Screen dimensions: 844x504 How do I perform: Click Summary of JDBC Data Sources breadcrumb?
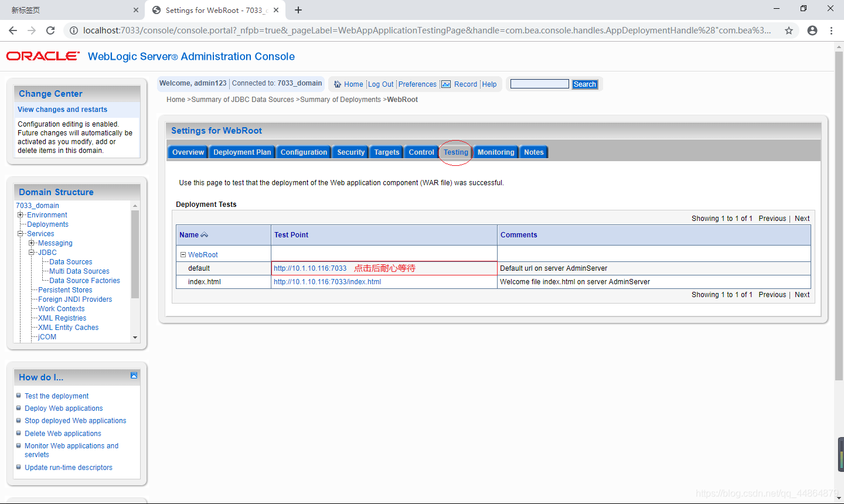pyautogui.click(x=243, y=100)
